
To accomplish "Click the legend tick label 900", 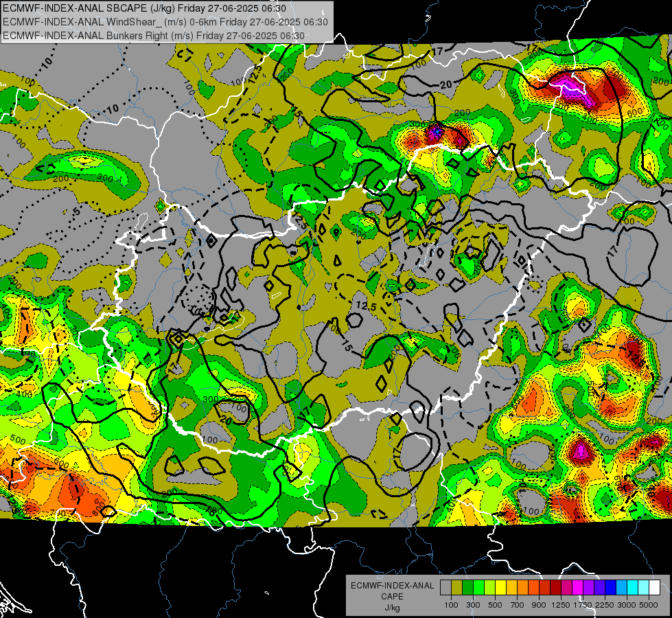I will tap(539, 605).
